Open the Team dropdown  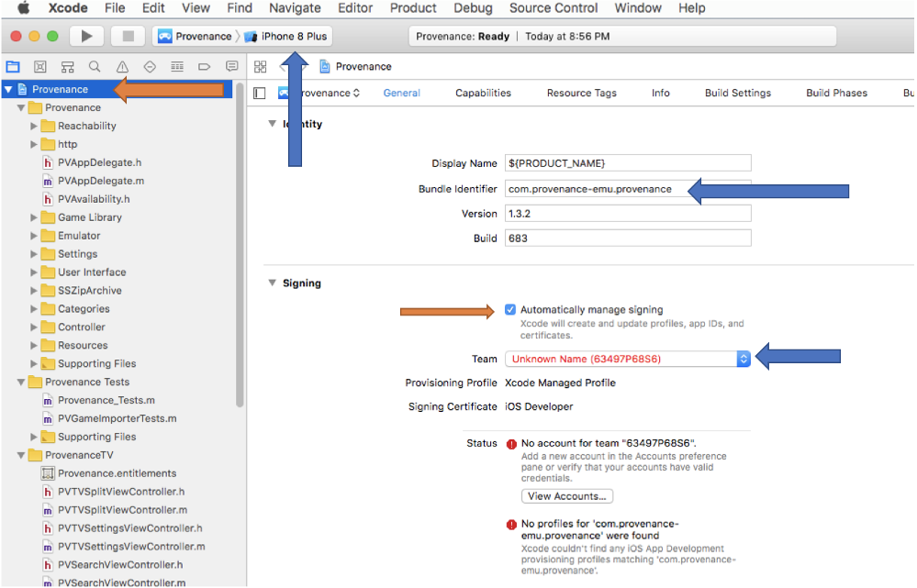point(628,359)
